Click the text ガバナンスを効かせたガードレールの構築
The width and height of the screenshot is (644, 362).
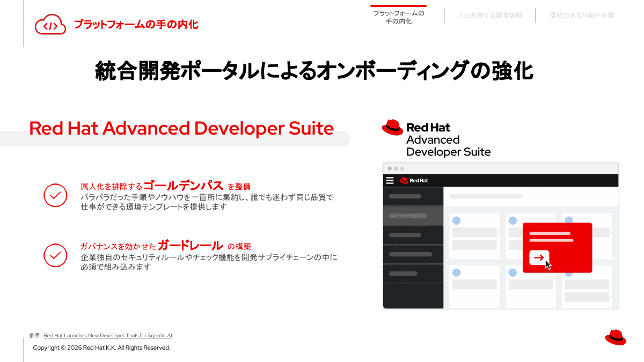point(166,246)
